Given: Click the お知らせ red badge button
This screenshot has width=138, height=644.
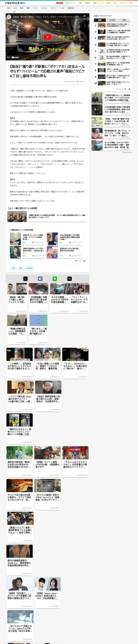Looking at the screenshot, I should pyautogui.click(x=60, y=3).
